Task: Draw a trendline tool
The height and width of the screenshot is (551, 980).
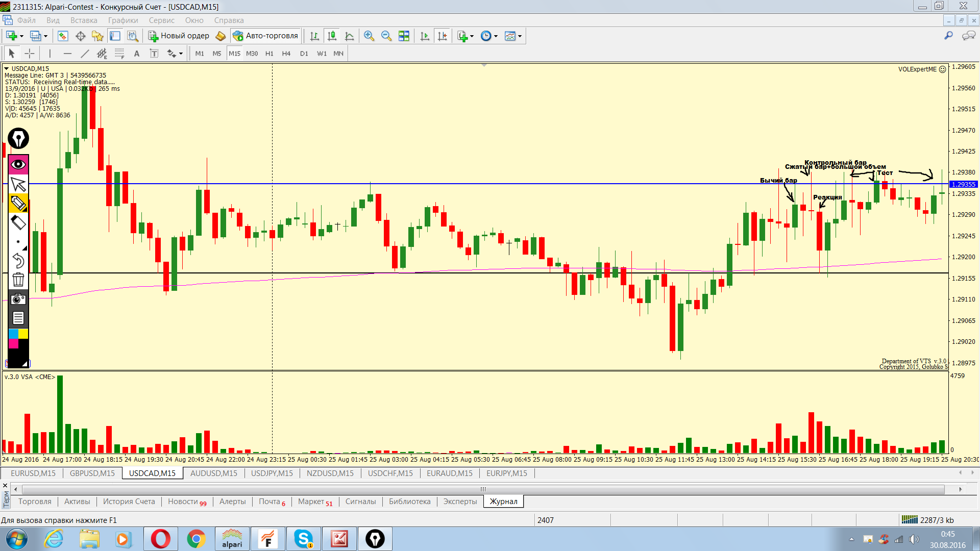Action: coord(85,54)
